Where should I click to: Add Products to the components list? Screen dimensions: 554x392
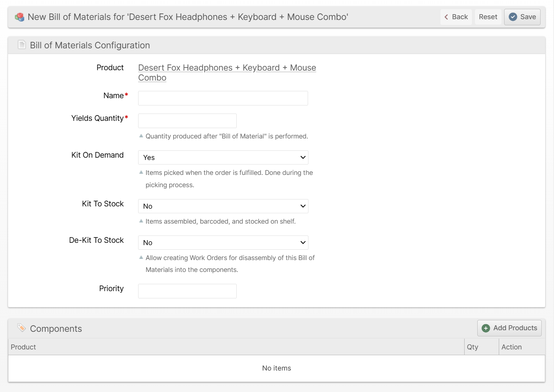pyautogui.click(x=509, y=328)
